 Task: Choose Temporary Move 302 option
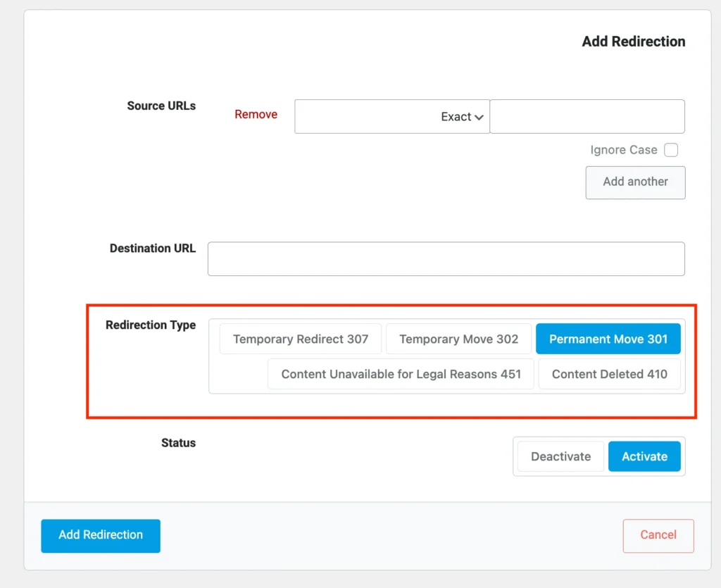(458, 339)
